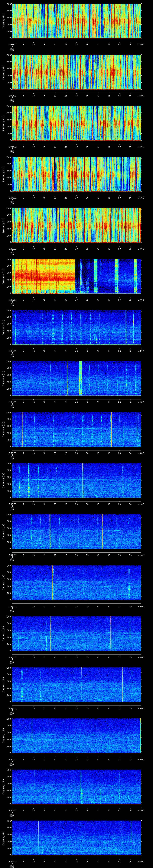Click the noise cutoff near 29s in 2:36:00 panel
The width and height of the screenshot is (153, 868).
pyautogui.click(x=75, y=276)
